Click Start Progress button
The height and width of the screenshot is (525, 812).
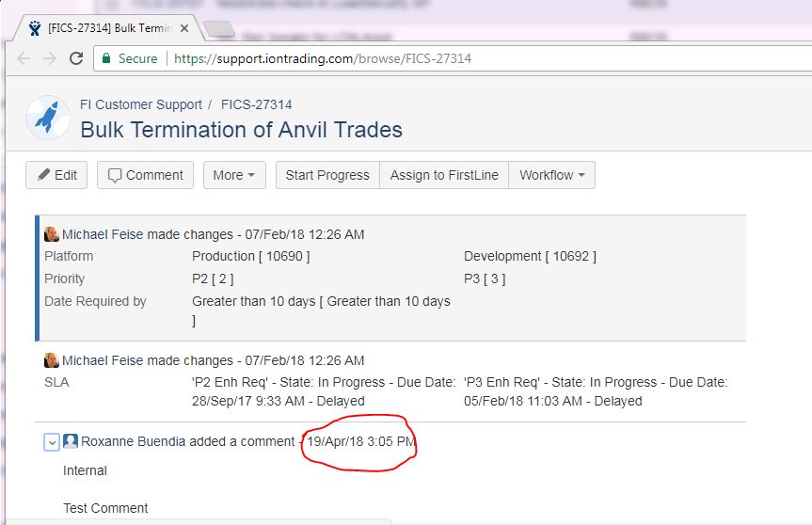[327, 175]
